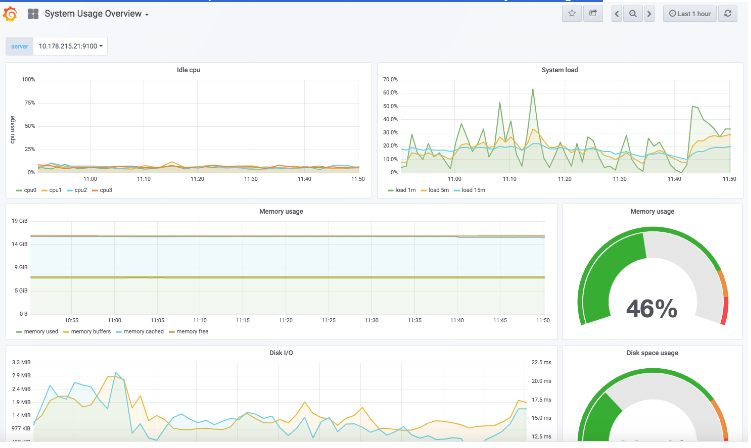Click the 22.5 ms label on Disk I/O axis
Viewport: 751px width, 448px height.
541,362
